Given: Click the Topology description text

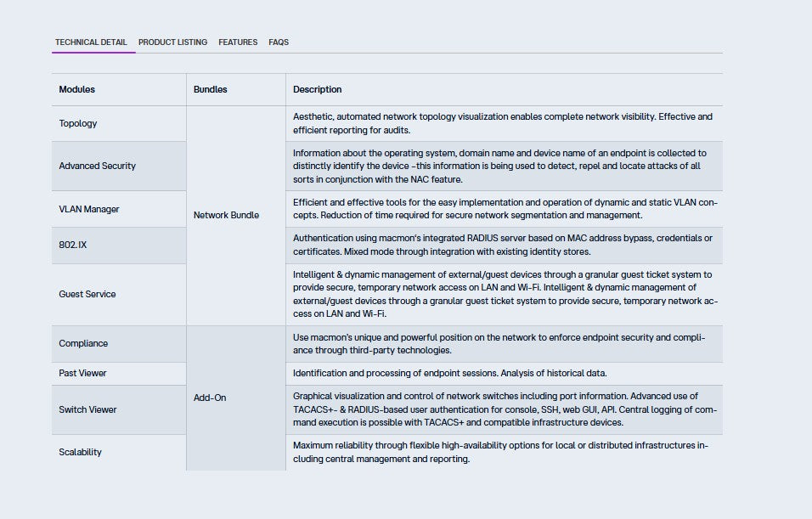Looking at the screenshot, I should (x=503, y=123).
